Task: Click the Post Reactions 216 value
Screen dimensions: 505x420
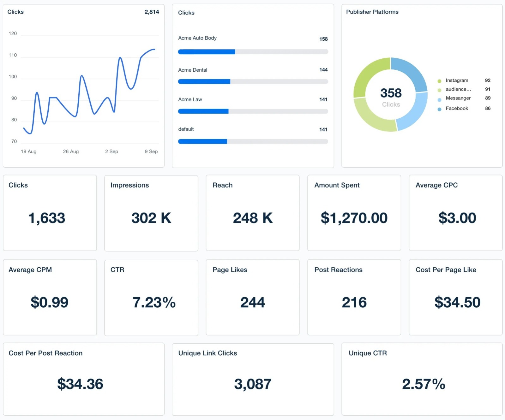Action: 354,303
